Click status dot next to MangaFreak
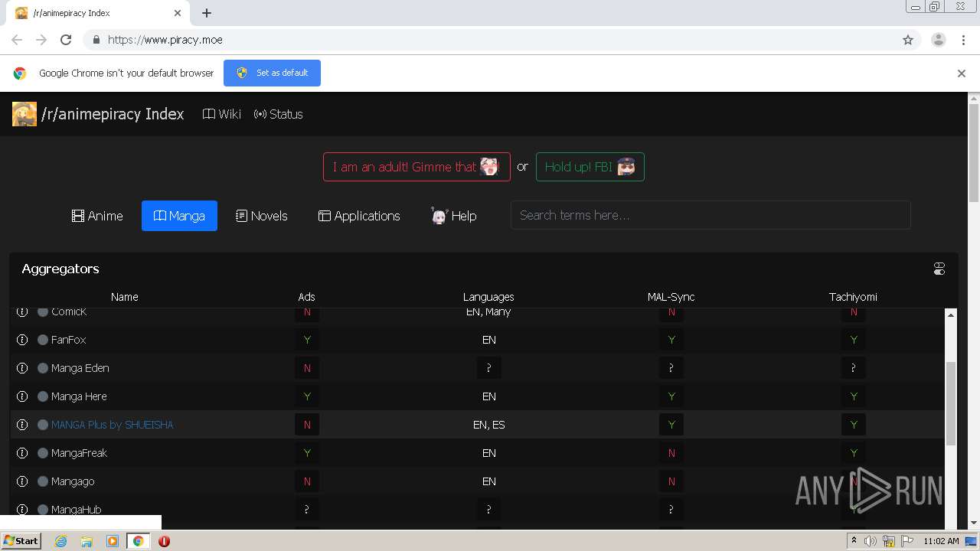 point(43,453)
